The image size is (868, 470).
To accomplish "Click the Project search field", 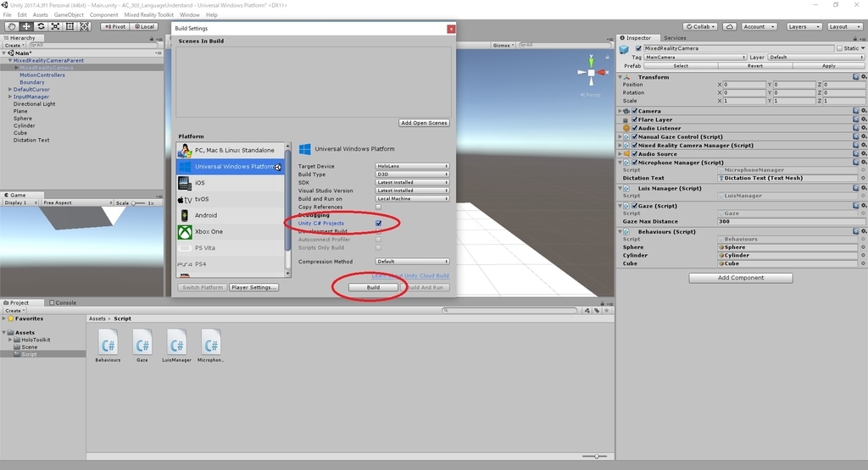I will pyautogui.click(x=509, y=310).
